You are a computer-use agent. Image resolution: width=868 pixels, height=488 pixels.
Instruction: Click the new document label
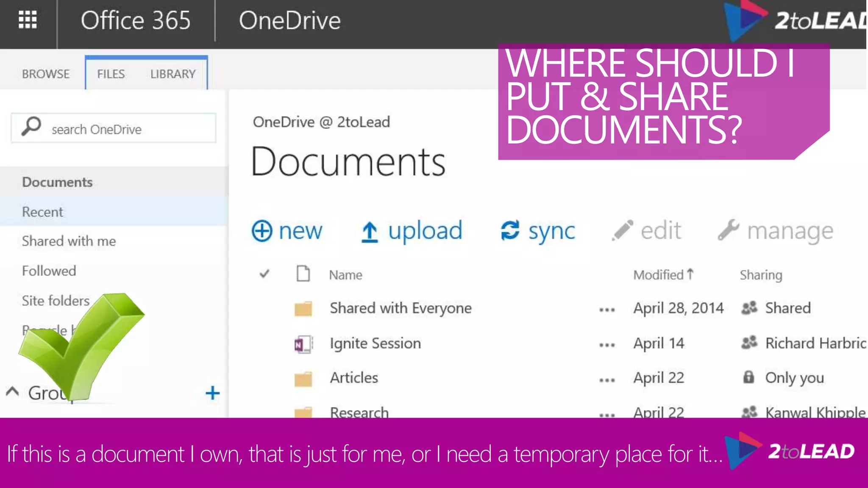click(x=300, y=231)
